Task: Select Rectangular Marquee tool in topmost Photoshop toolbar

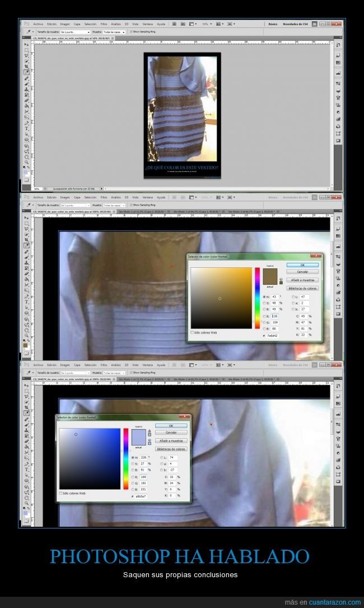Action: pyautogui.click(x=26, y=50)
